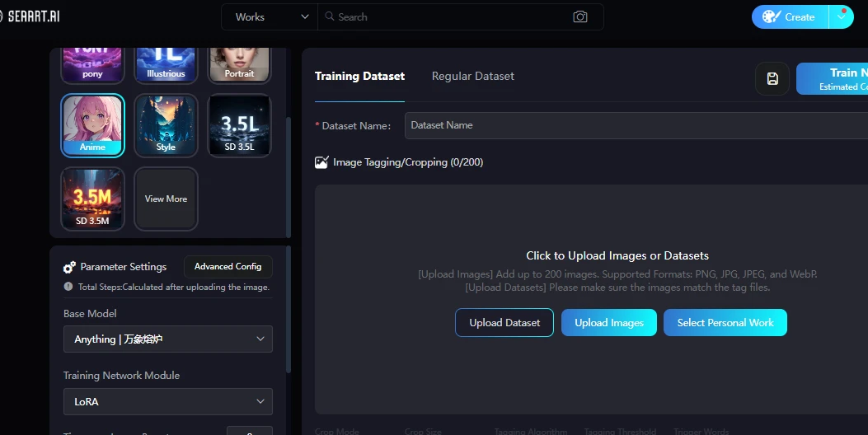Screen dimensions: 868x435
Task: Click the Image Tagging/Cropping picture icon
Action: pos(321,162)
